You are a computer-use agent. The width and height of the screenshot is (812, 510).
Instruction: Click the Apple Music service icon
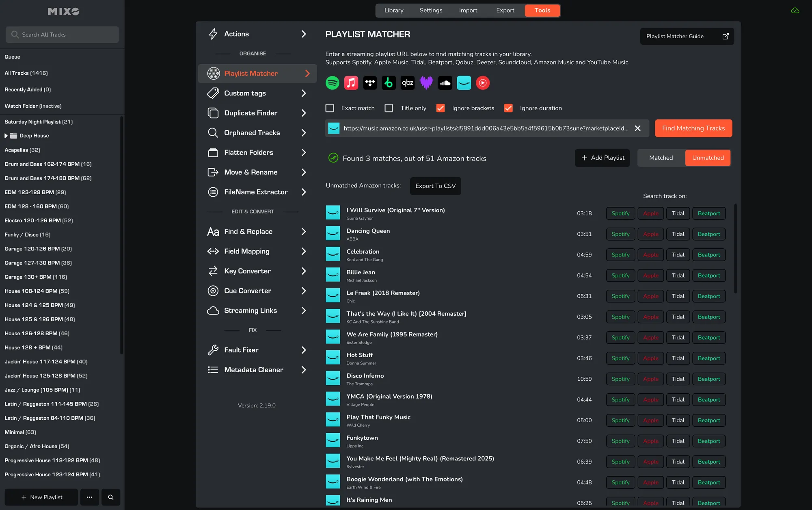tap(351, 83)
